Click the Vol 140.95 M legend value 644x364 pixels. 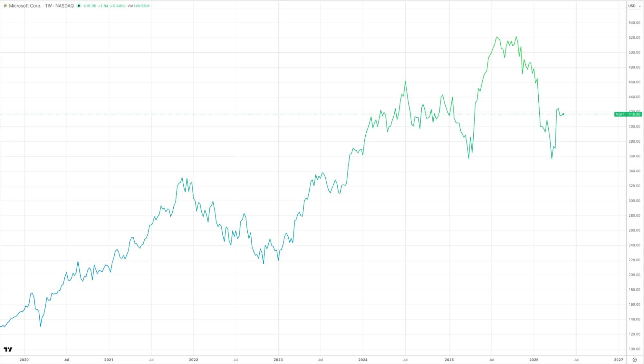tap(139, 6)
